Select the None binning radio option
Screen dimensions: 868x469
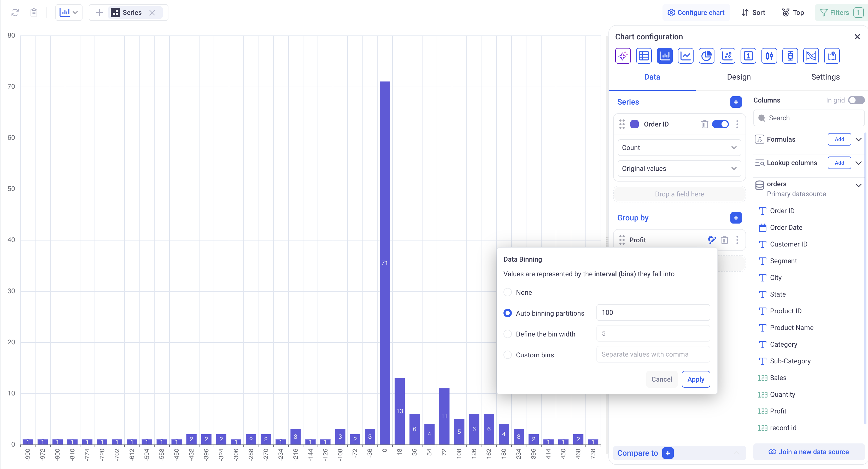[507, 292]
